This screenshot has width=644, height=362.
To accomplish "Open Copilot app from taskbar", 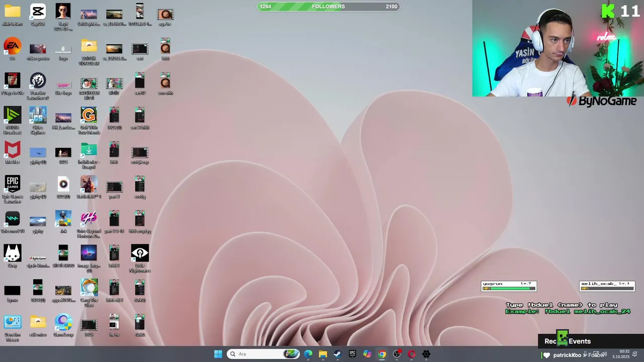I will point(367,354).
